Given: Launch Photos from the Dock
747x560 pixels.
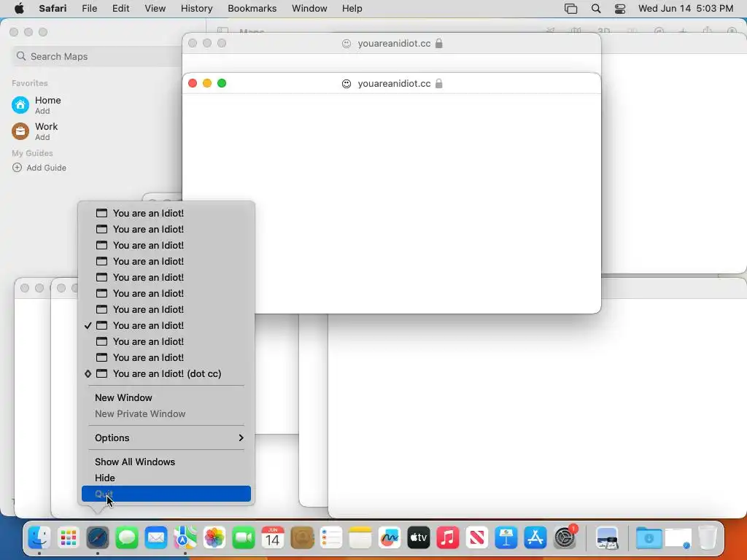Looking at the screenshot, I should pos(214,538).
